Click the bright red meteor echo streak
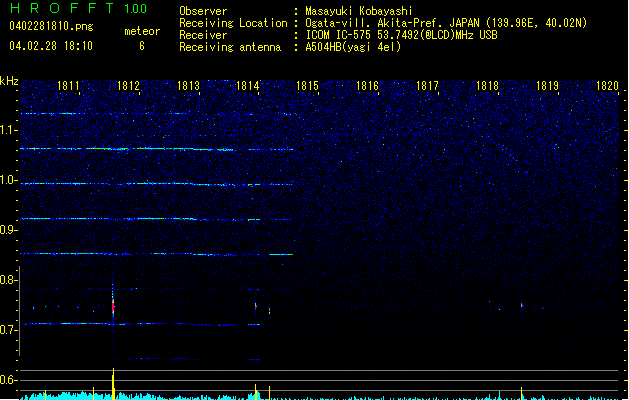Screen dimensions: 629x400 113,305
